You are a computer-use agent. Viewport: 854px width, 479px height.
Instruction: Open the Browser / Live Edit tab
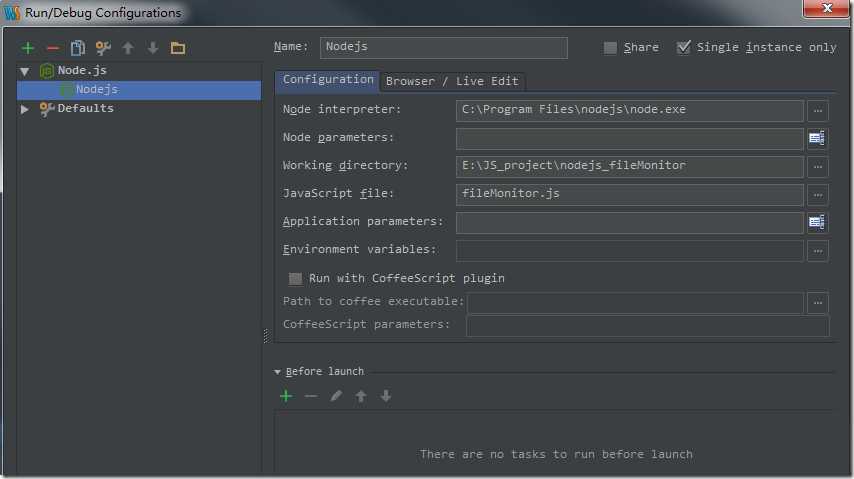point(452,82)
